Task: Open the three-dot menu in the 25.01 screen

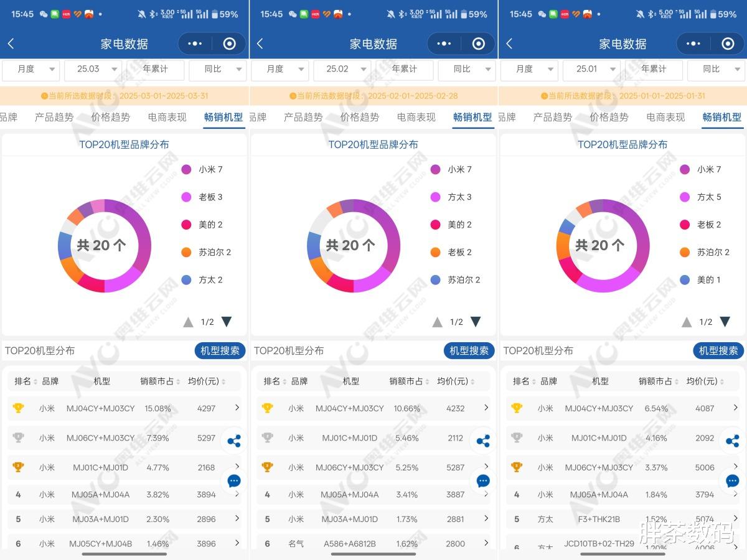Action: [x=693, y=44]
